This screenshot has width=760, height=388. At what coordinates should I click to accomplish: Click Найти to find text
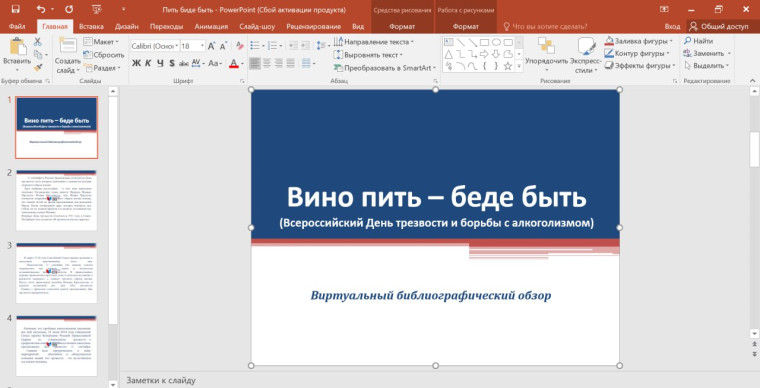pos(698,41)
